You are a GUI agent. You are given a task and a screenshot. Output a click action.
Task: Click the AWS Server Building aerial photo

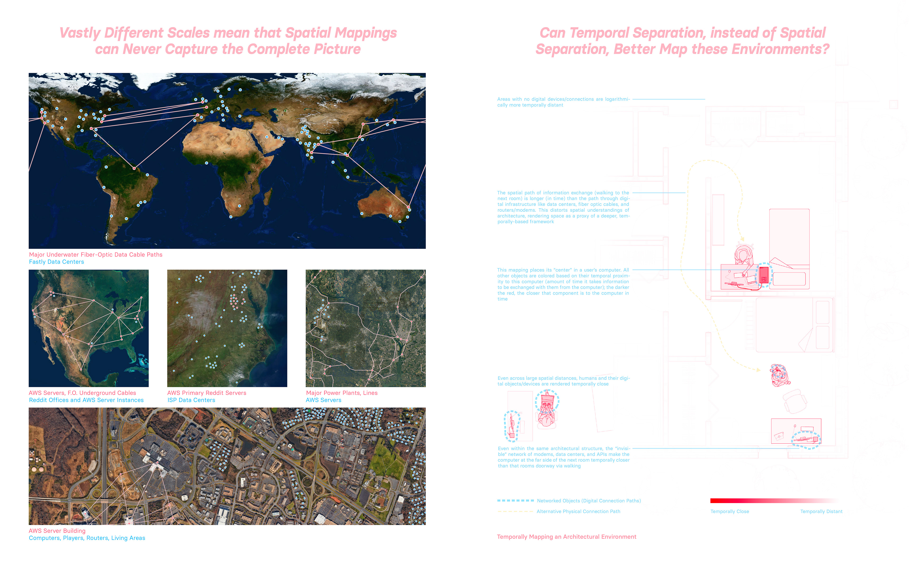click(x=227, y=466)
